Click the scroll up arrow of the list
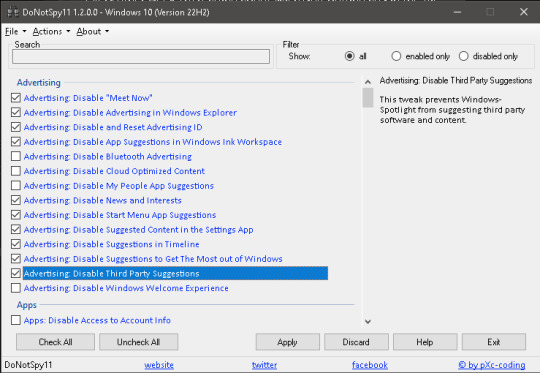This screenshot has height=373, width=540. [x=368, y=82]
